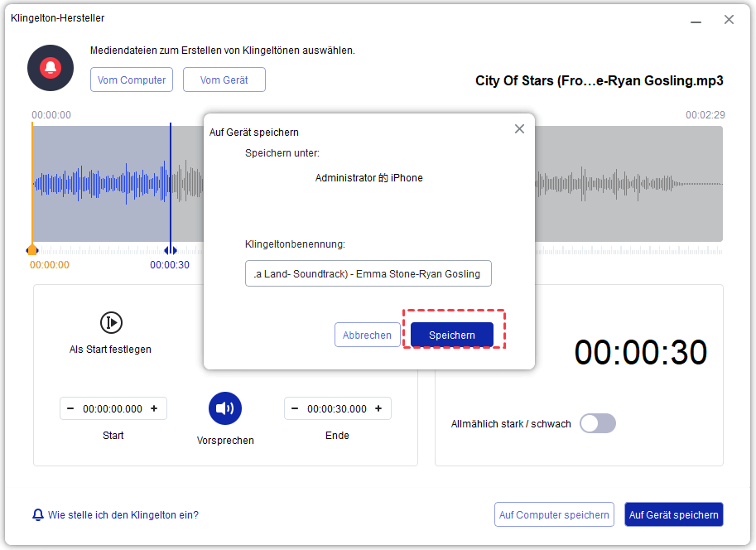Click the blue end marker at 00:00:30
Viewport: 756px width, 550px height.
click(170, 249)
